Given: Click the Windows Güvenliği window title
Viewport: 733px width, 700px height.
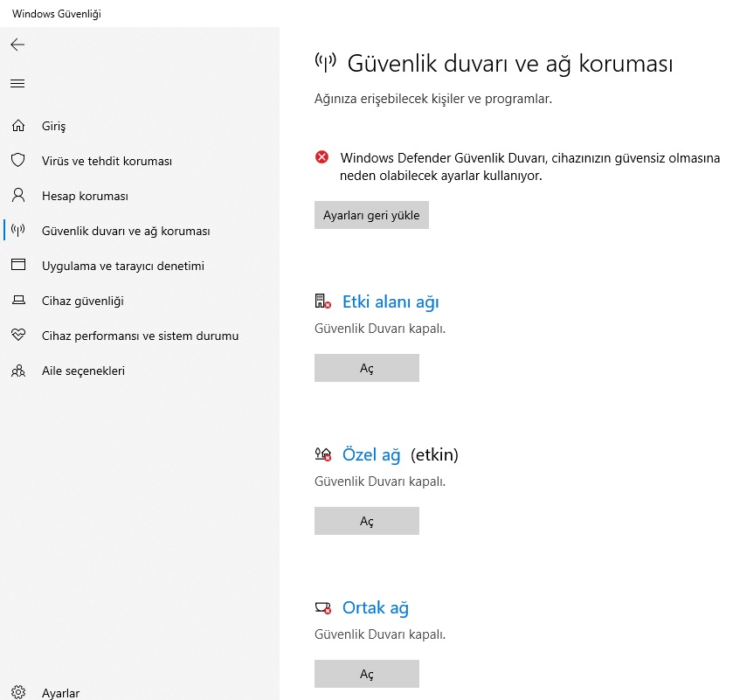Looking at the screenshot, I should (x=56, y=14).
